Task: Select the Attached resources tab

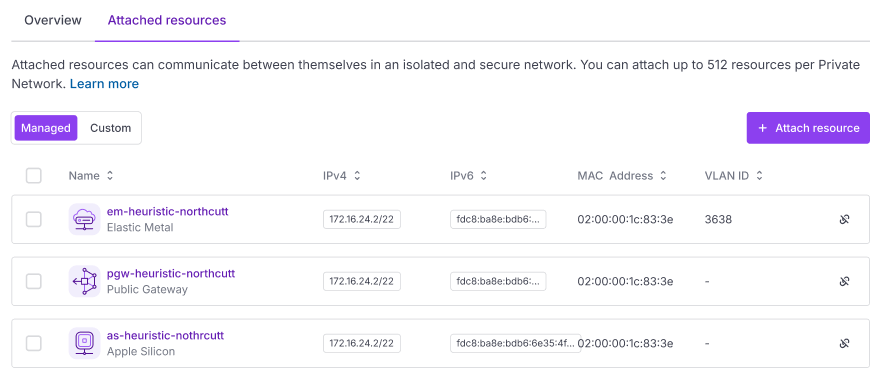Action: (167, 20)
